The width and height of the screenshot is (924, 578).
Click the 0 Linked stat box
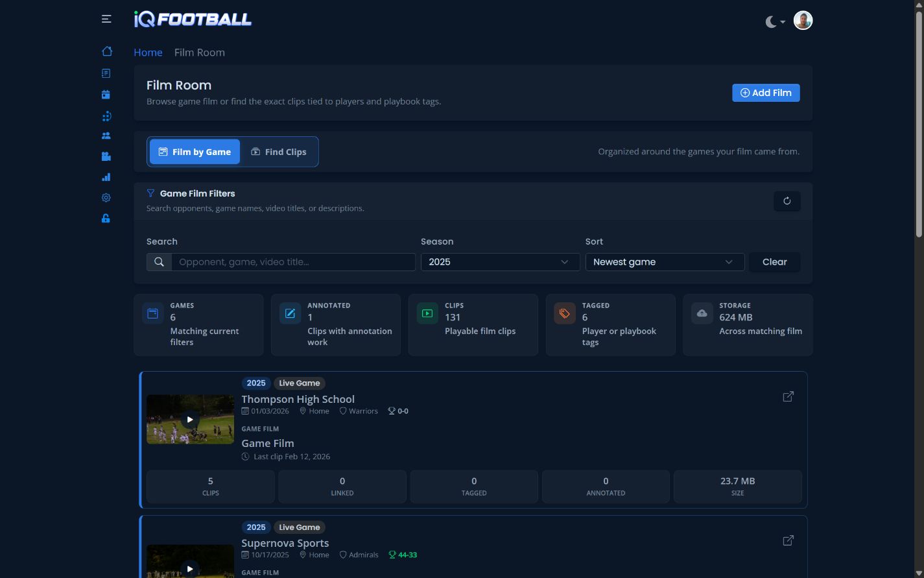click(342, 487)
